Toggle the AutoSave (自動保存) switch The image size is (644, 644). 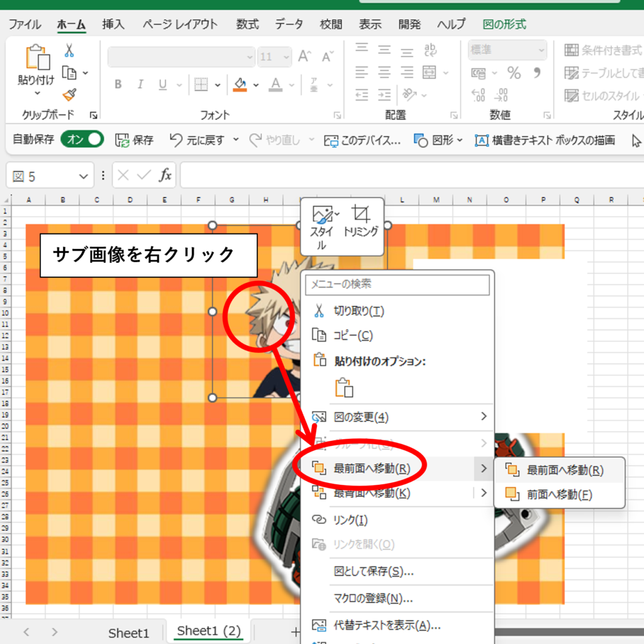click(x=82, y=139)
